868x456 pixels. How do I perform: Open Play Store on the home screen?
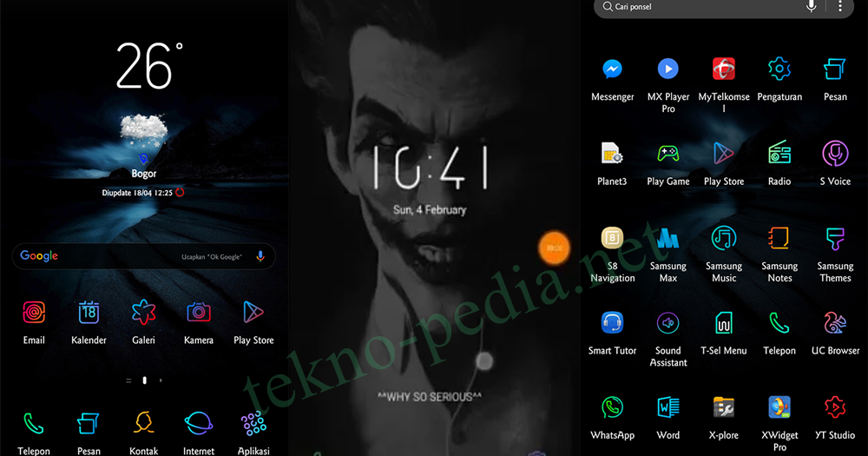point(253,313)
